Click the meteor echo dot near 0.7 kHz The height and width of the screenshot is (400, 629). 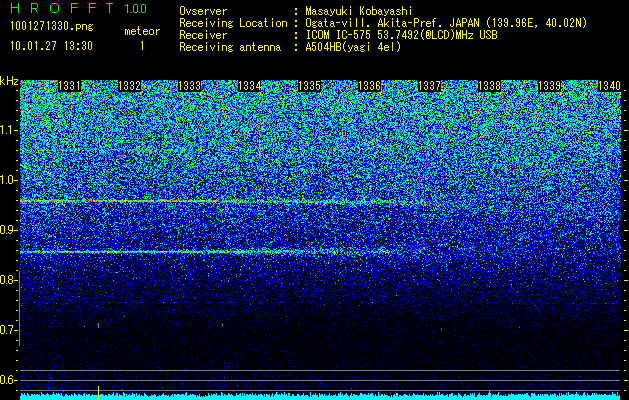tap(98, 325)
